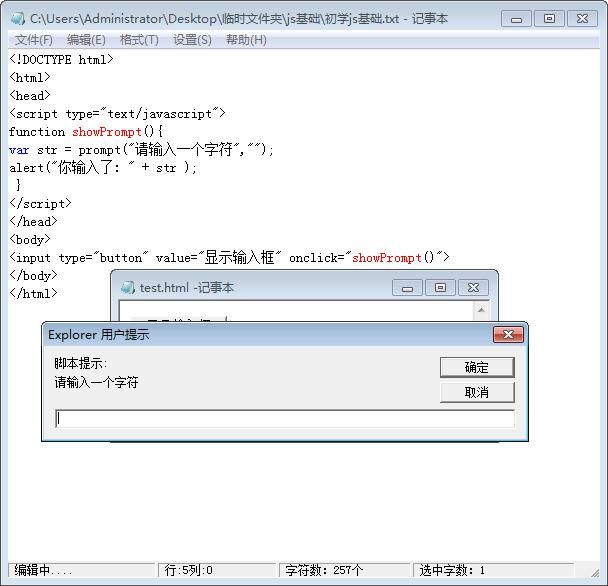
Task: Open the 格式(T) menu
Action: [139, 40]
